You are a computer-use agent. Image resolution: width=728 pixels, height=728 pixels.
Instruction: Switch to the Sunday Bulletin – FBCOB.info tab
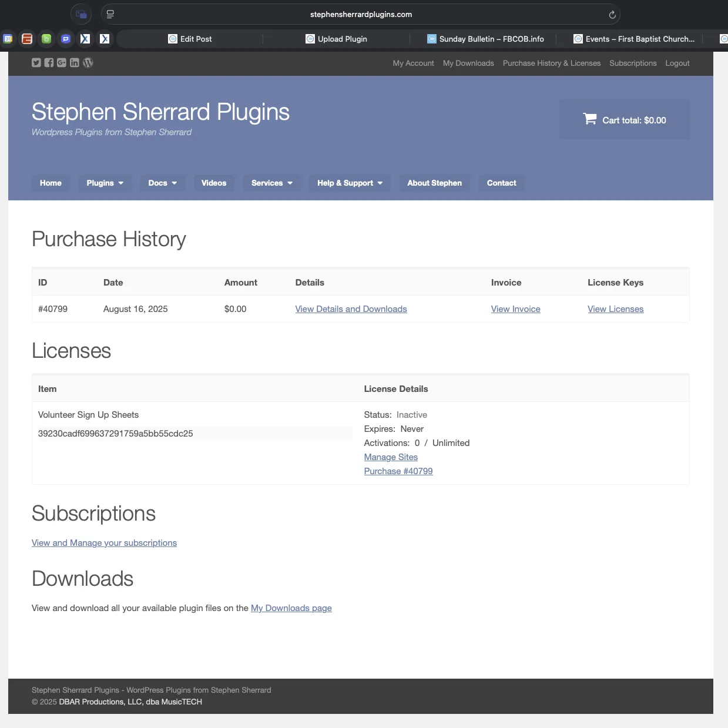click(x=485, y=39)
